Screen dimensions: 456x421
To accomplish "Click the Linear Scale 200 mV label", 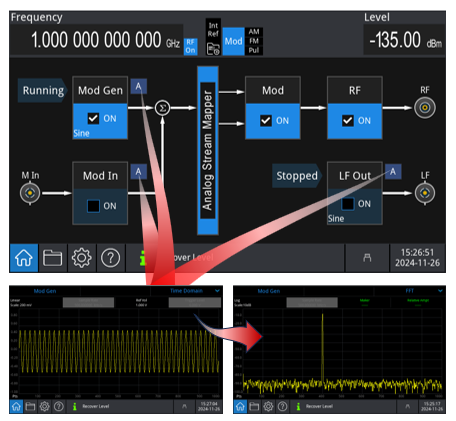I will 21,302.
